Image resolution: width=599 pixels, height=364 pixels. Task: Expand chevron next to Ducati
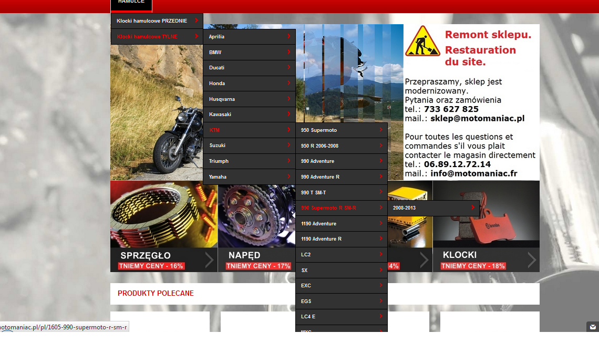click(289, 67)
